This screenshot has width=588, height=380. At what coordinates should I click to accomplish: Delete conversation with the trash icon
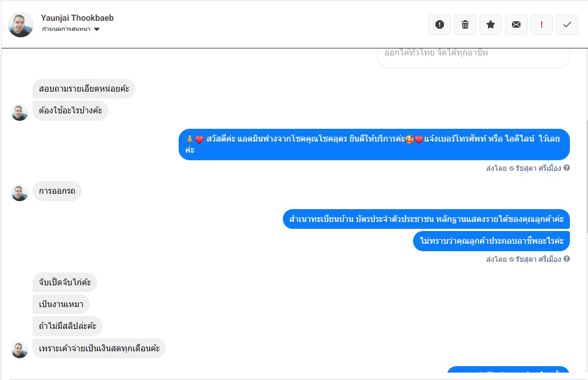[465, 25]
